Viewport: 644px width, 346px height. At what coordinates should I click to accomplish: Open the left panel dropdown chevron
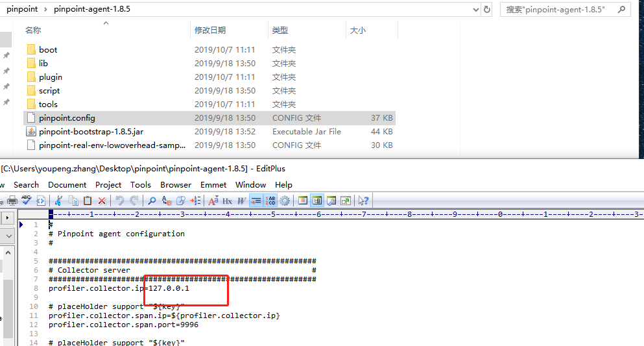8,236
